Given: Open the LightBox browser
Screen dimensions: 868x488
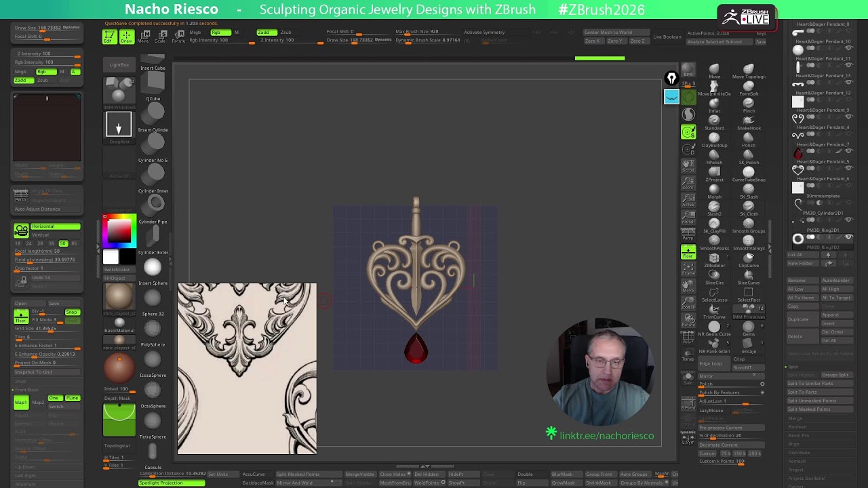Looking at the screenshot, I should point(119,65).
